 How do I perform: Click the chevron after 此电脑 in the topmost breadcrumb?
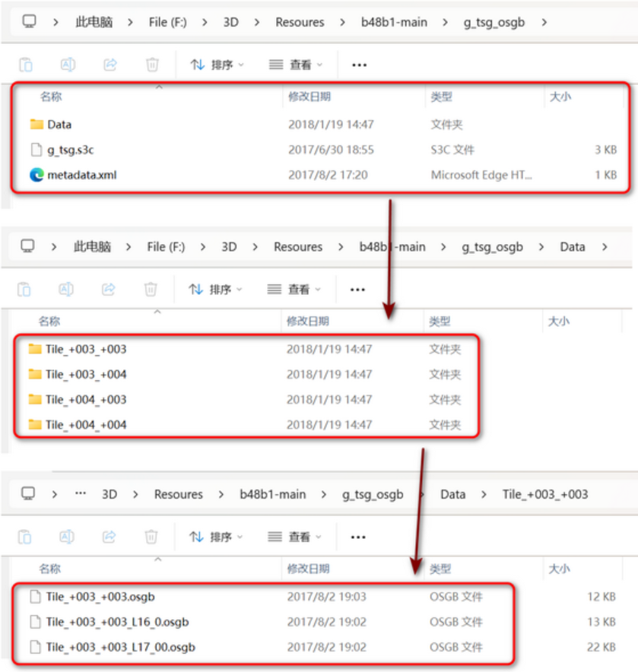click(x=130, y=22)
